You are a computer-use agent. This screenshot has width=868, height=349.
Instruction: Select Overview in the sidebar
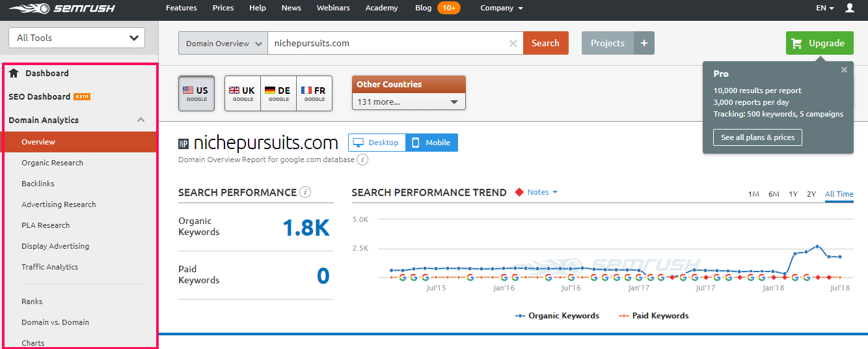pos(79,142)
